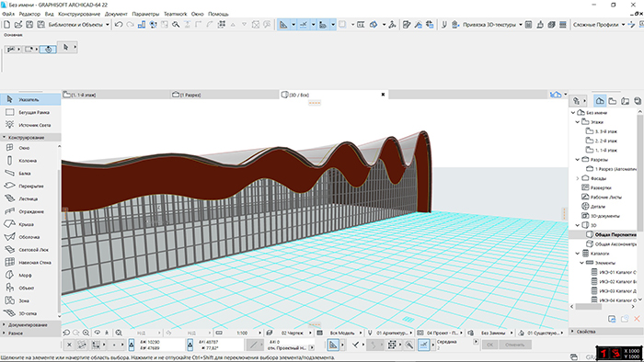Image resolution: width=644 pixels, height=362 pixels.
Task: Expand the Разное toolbox group
Action: [30, 334]
